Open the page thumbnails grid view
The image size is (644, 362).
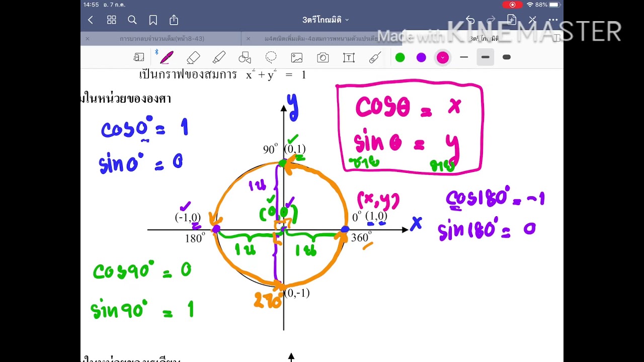[x=112, y=20]
